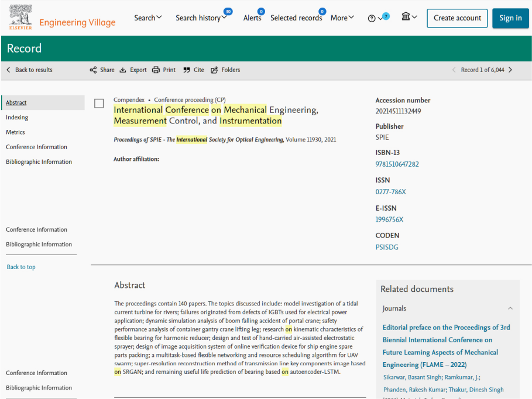This screenshot has height=399, width=532.
Task: Click the record title International Conference on Mechanical Engineering
Action: 216,115
